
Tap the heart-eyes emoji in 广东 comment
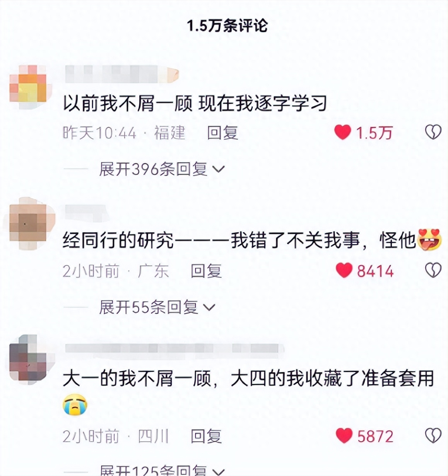pos(429,240)
